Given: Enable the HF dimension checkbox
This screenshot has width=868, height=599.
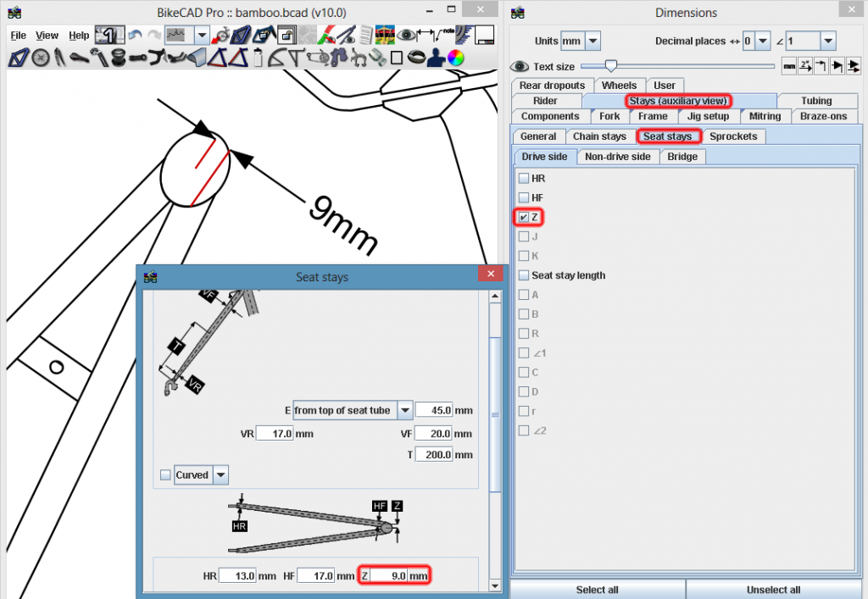Looking at the screenshot, I should coord(524,197).
